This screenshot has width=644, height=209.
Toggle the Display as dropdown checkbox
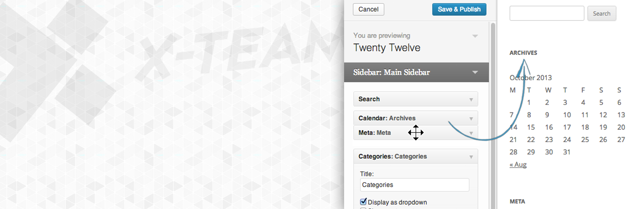click(363, 201)
